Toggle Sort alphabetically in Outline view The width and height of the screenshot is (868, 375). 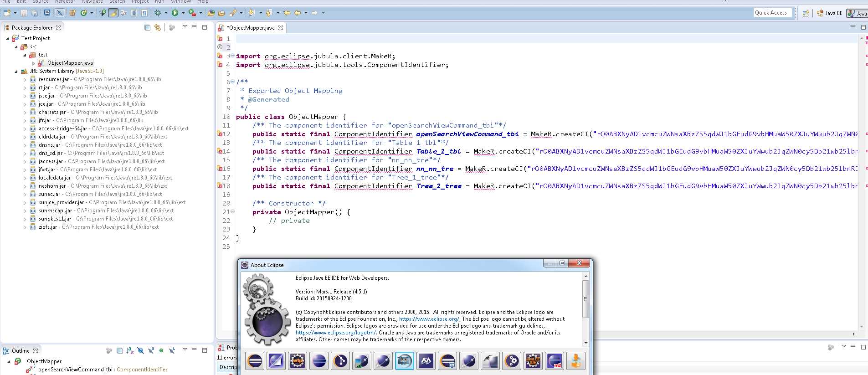[x=130, y=351]
